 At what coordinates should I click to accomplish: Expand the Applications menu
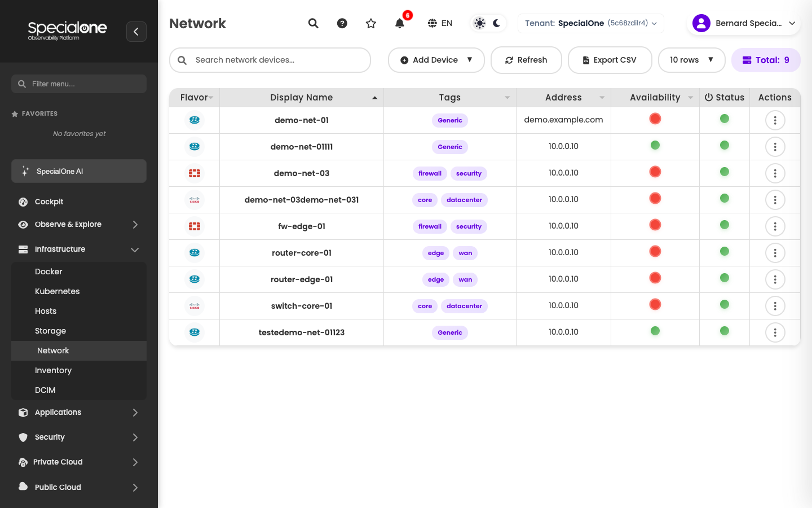(x=79, y=412)
